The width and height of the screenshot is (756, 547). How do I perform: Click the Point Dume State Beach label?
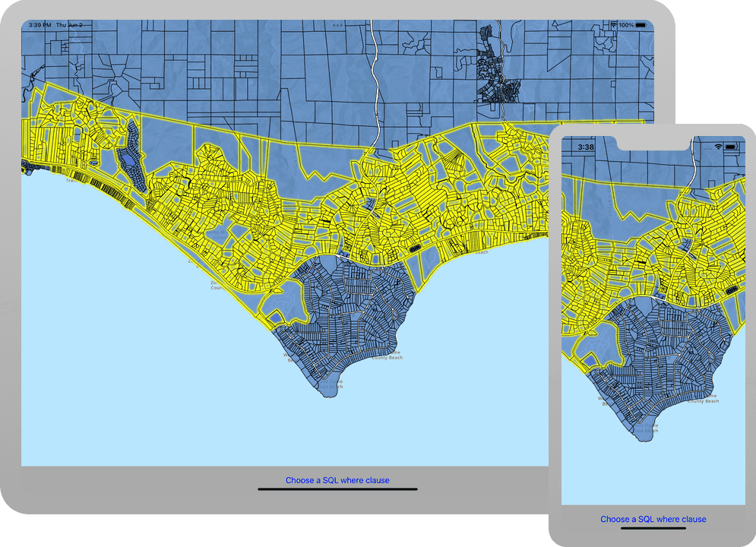[x=331, y=384]
